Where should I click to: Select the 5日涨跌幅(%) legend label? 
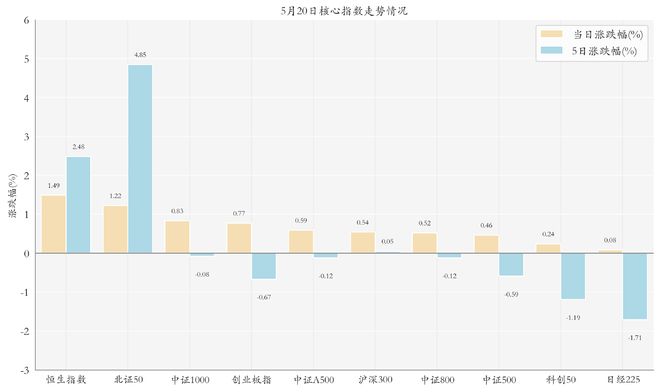pyautogui.click(x=604, y=51)
